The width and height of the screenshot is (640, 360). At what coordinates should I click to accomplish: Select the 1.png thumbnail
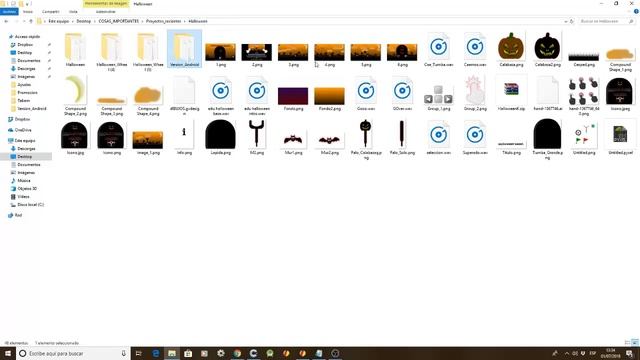(220, 53)
